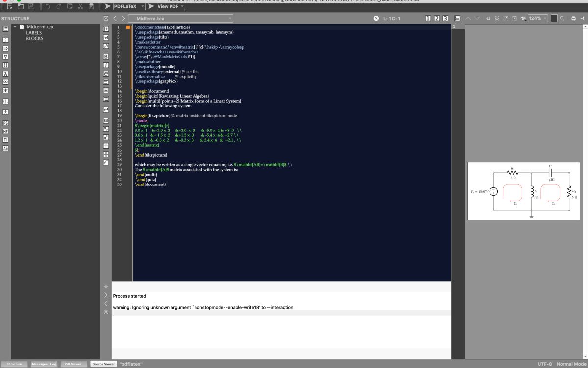Image resolution: width=588 pixels, height=368 pixels.
Task: Run PDFLaTeX with the first arrow button
Action: pos(107,6)
